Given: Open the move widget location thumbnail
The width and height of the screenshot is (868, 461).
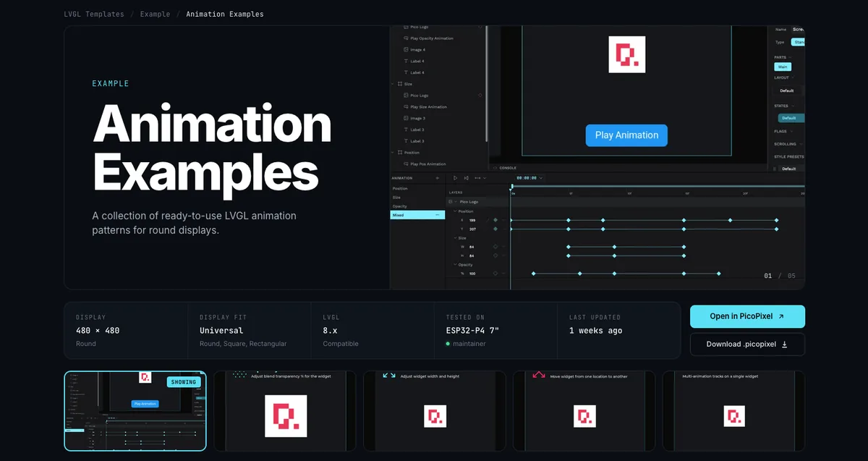Looking at the screenshot, I should [584, 411].
